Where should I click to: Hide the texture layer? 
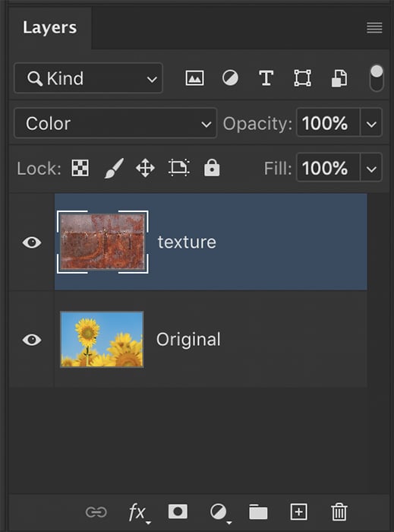coord(32,242)
